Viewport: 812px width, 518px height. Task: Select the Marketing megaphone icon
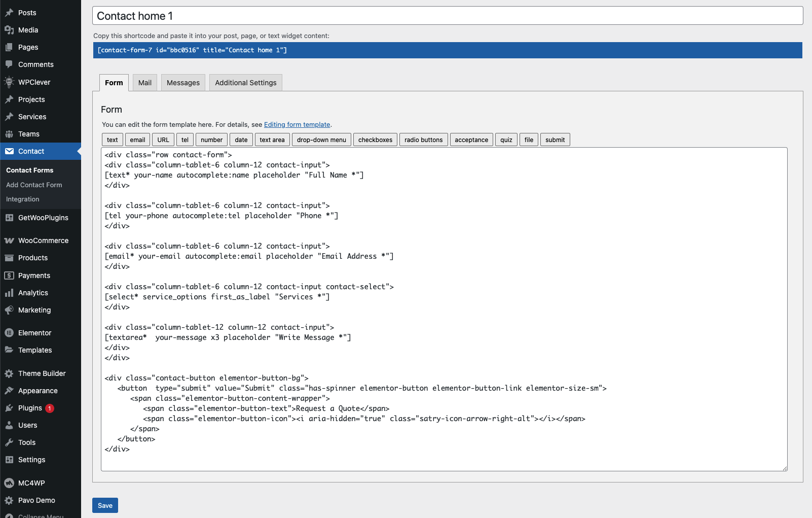coord(9,310)
